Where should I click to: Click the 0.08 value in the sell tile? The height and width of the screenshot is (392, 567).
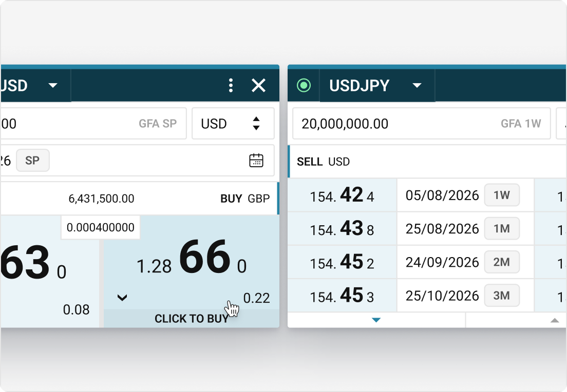pyautogui.click(x=77, y=309)
